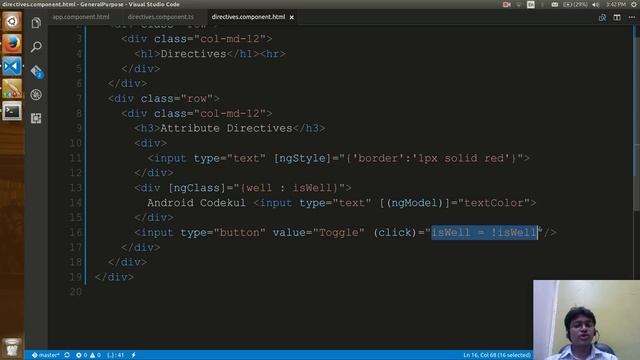640x360 pixels.
Task: Click the clock showing 3:42 PM
Action: [616, 4]
